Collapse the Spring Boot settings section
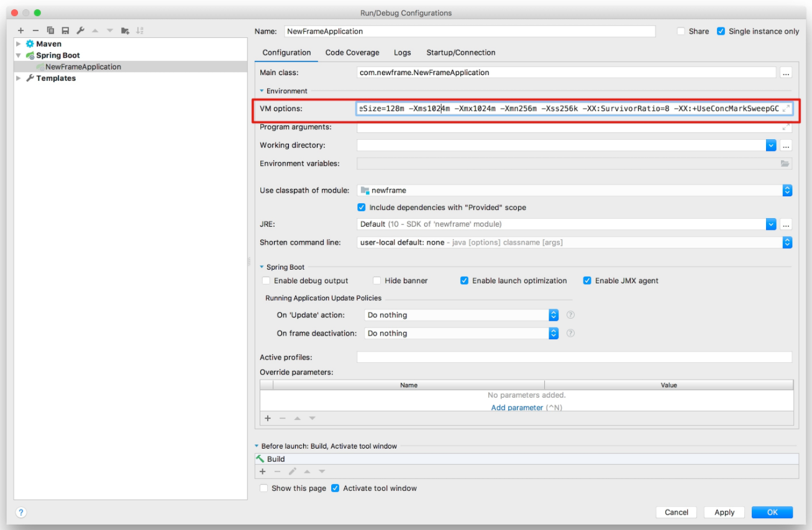Image resolution: width=812 pixels, height=530 pixels. tap(262, 267)
